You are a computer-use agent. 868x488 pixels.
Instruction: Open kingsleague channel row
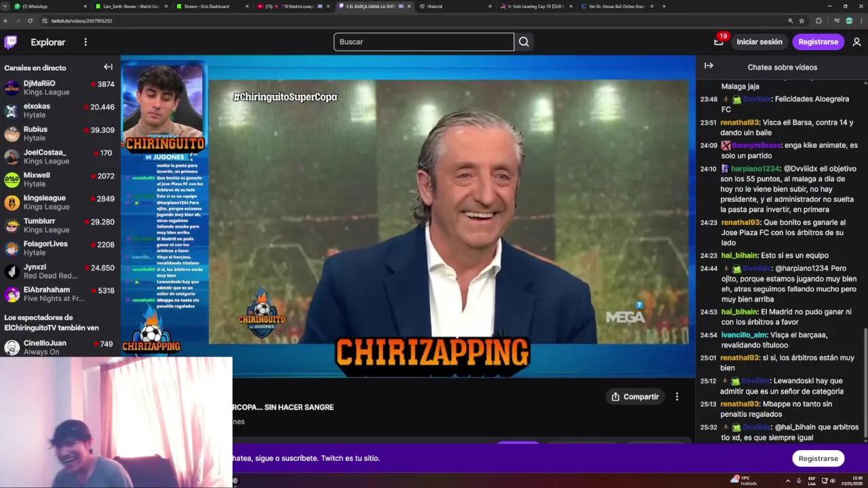pyautogui.click(x=60, y=203)
